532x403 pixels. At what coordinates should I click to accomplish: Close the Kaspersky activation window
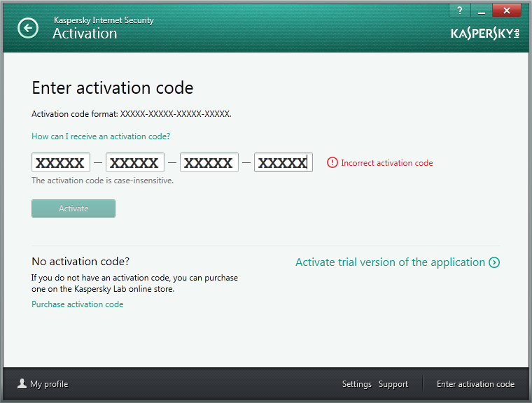(507, 10)
